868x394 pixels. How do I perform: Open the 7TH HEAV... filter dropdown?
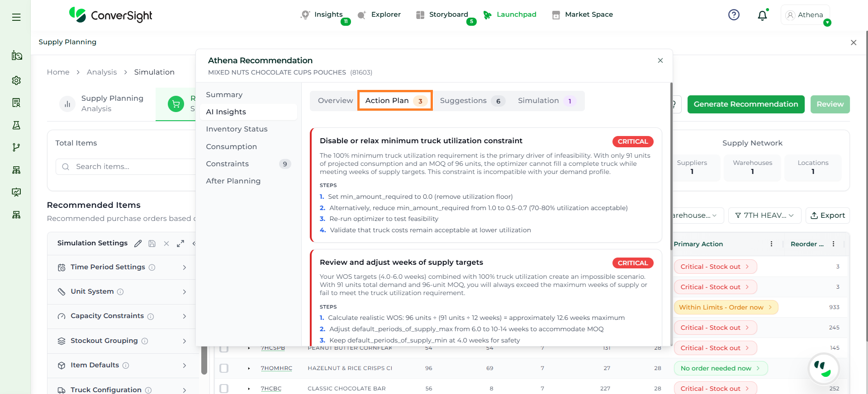pos(764,216)
